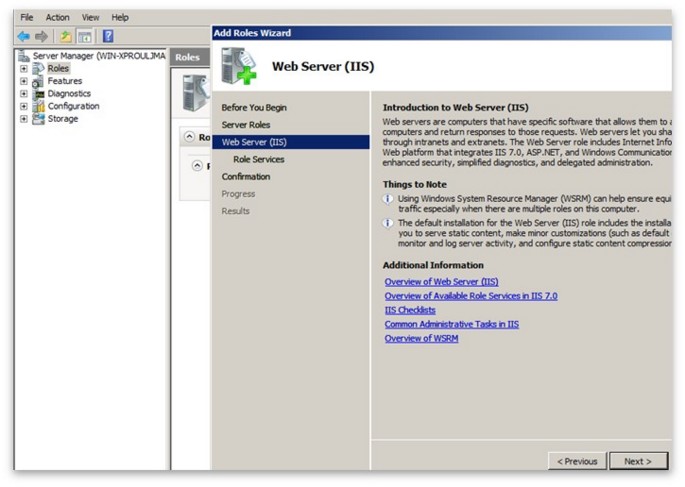Expand the Configuration tree node
The width and height of the screenshot is (685, 487).
[x=24, y=106]
